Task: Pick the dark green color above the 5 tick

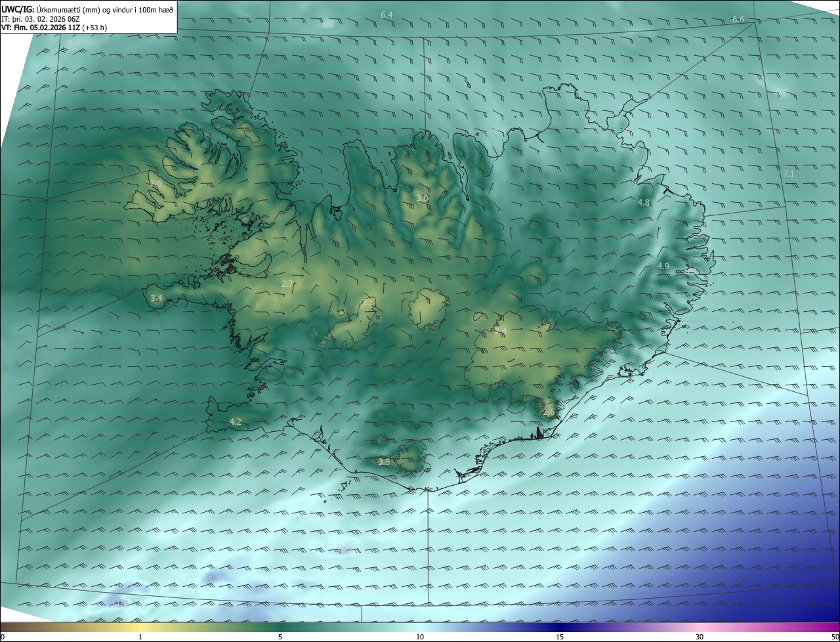Action: click(280, 627)
